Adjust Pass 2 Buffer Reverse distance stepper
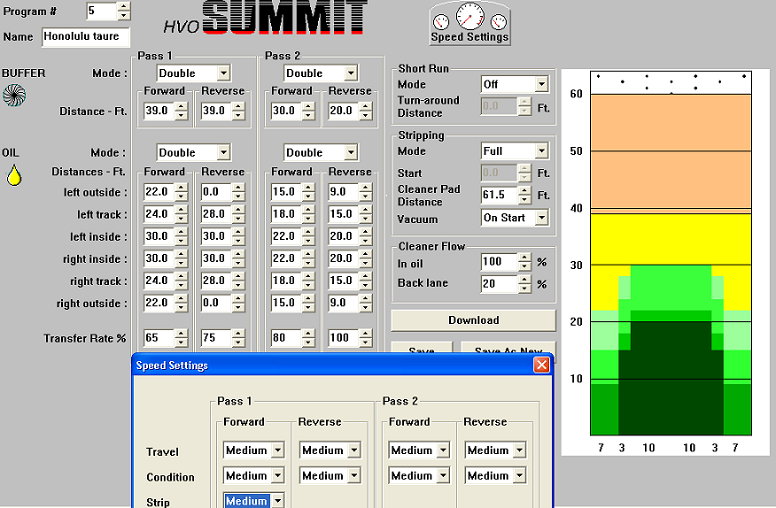The image size is (776, 508). tap(366, 110)
